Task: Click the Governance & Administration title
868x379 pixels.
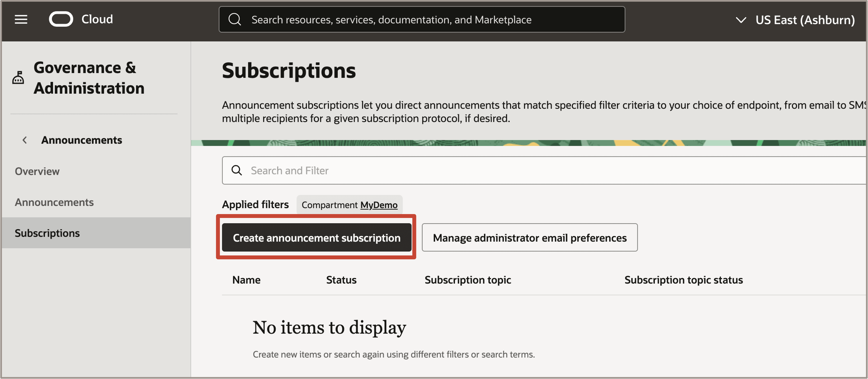Action: click(x=89, y=78)
